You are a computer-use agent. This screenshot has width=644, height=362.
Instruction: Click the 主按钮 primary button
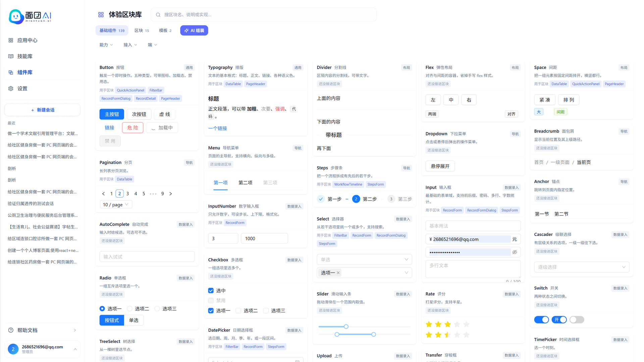[112, 114]
